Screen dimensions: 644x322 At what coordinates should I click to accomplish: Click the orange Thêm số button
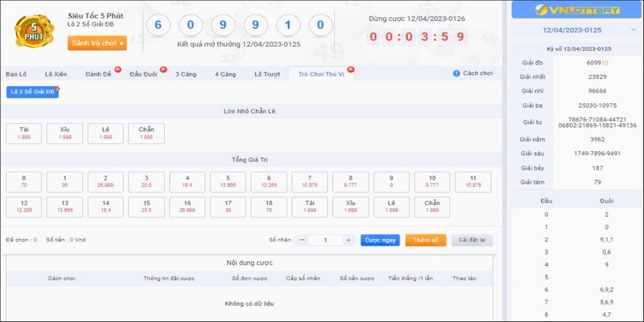click(424, 240)
